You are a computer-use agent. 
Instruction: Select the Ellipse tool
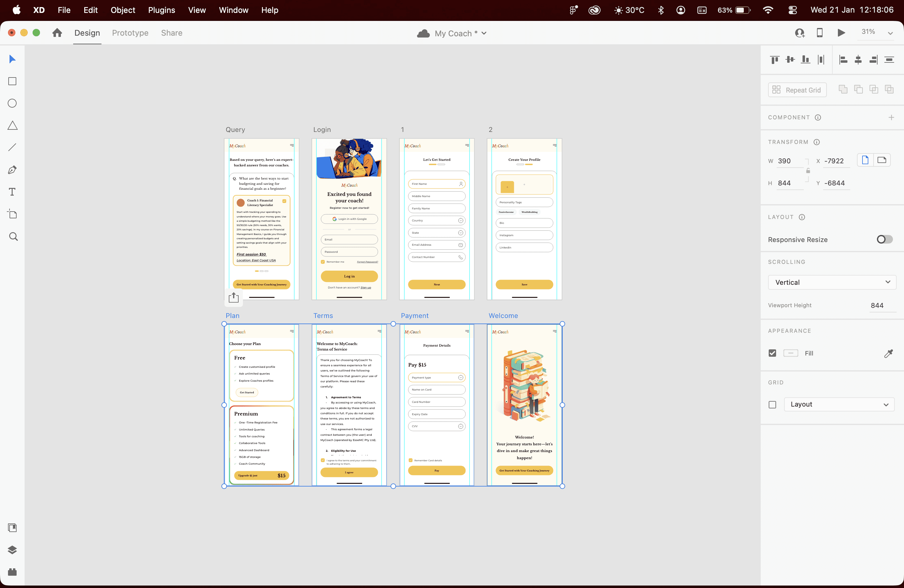[x=12, y=103]
